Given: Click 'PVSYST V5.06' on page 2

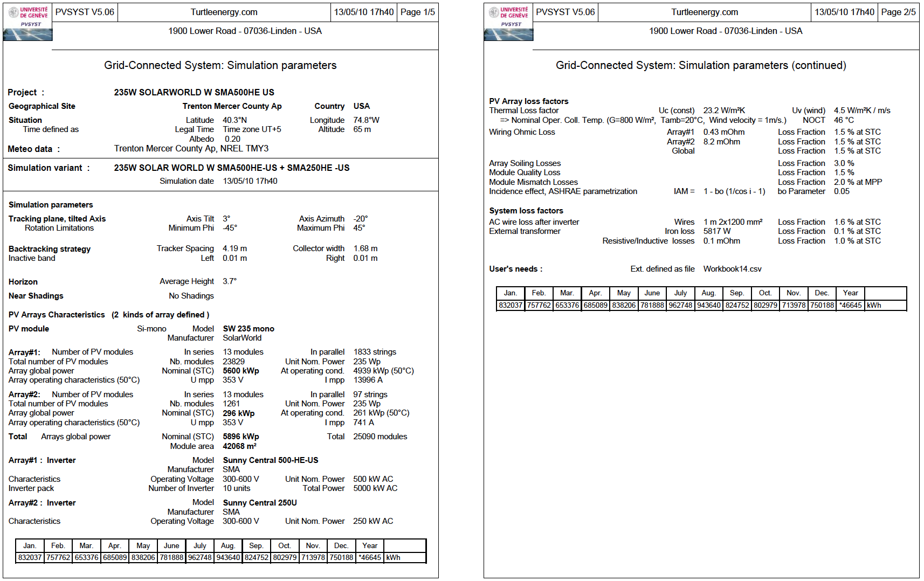Looking at the screenshot, I should point(566,12).
